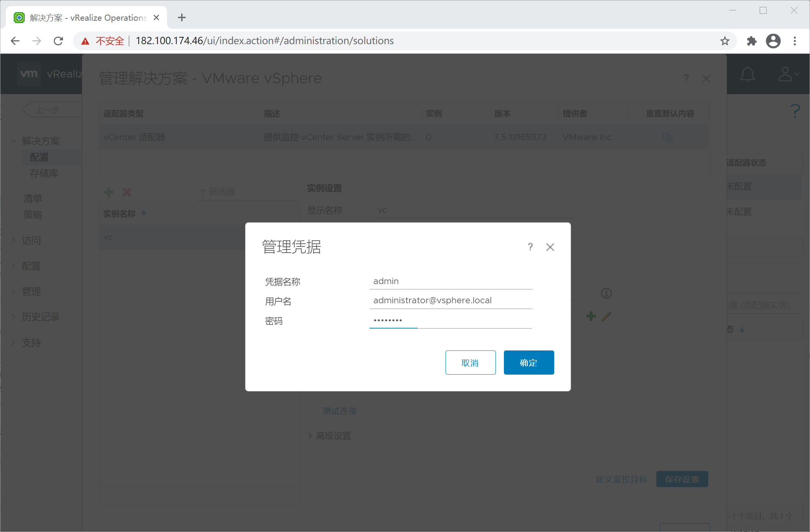This screenshot has width=810, height=532.
Task: Go back with browser back arrow
Action: click(x=15, y=41)
